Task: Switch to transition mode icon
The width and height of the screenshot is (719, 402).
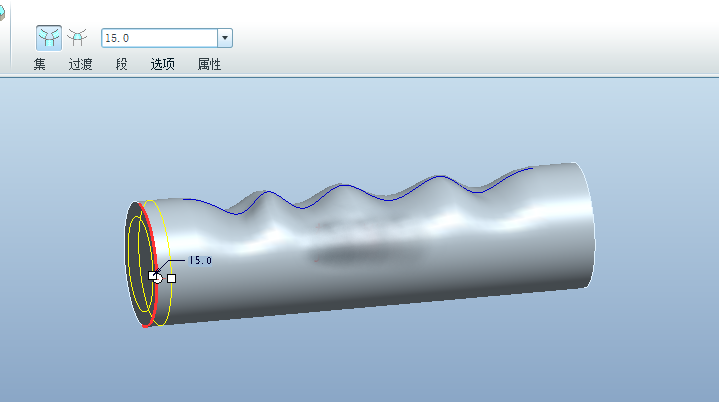Action: coord(77,38)
